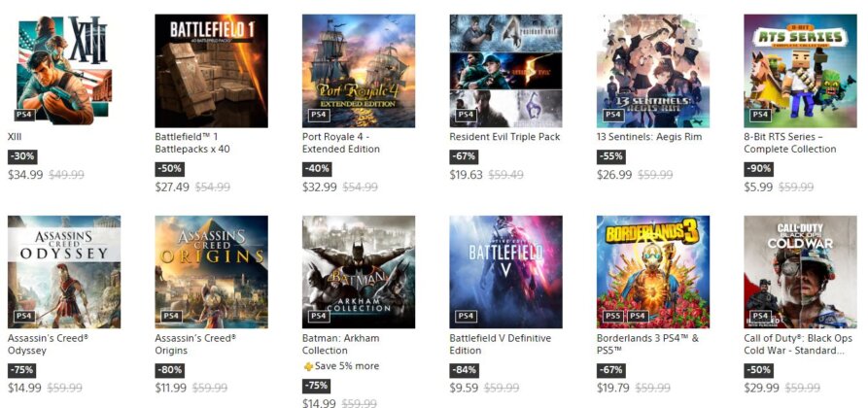Click the Assassin's Creed Origins cover image
The width and height of the screenshot is (868, 408).
tap(211, 272)
